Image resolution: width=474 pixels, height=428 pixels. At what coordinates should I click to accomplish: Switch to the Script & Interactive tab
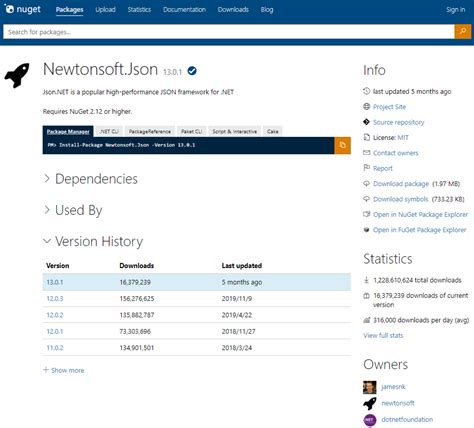pyautogui.click(x=234, y=131)
